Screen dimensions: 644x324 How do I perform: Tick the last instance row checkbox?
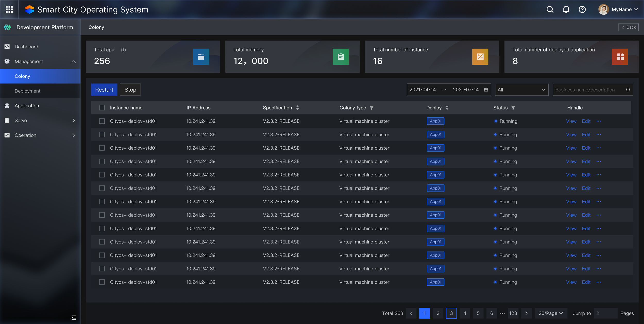[102, 282]
